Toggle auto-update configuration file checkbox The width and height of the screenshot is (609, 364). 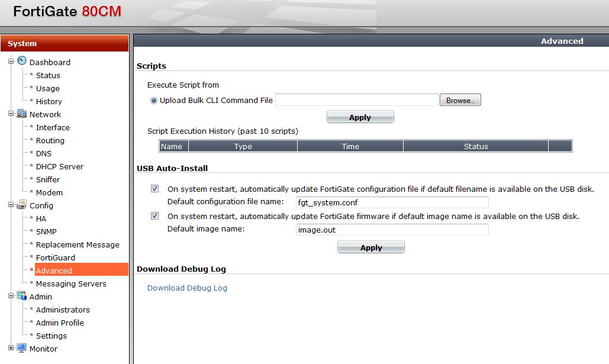pyautogui.click(x=154, y=189)
